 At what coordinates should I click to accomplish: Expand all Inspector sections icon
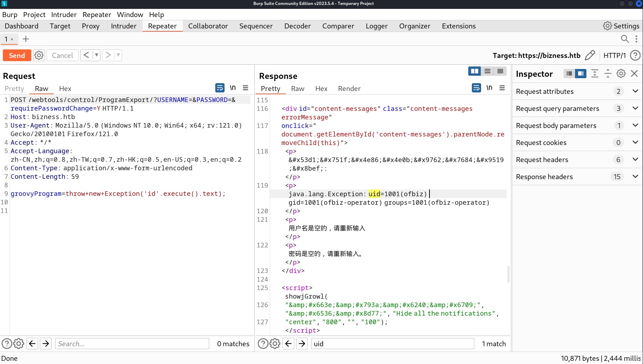[595, 74]
